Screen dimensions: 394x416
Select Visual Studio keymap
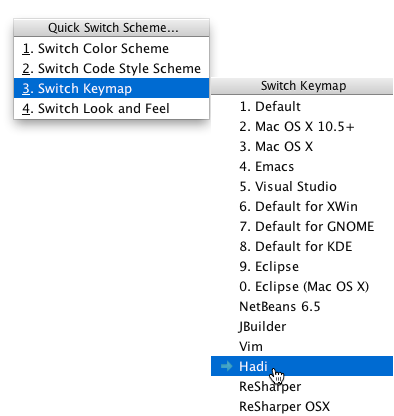click(302, 187)
